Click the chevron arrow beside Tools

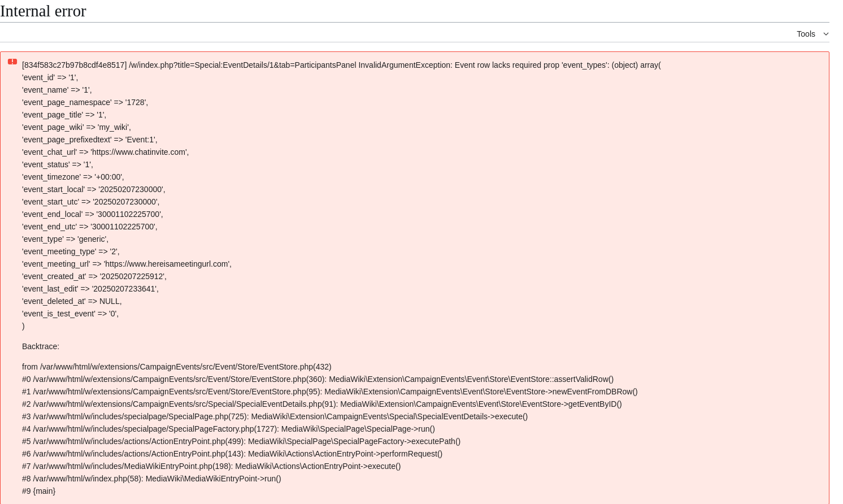[x=826, y=34]
